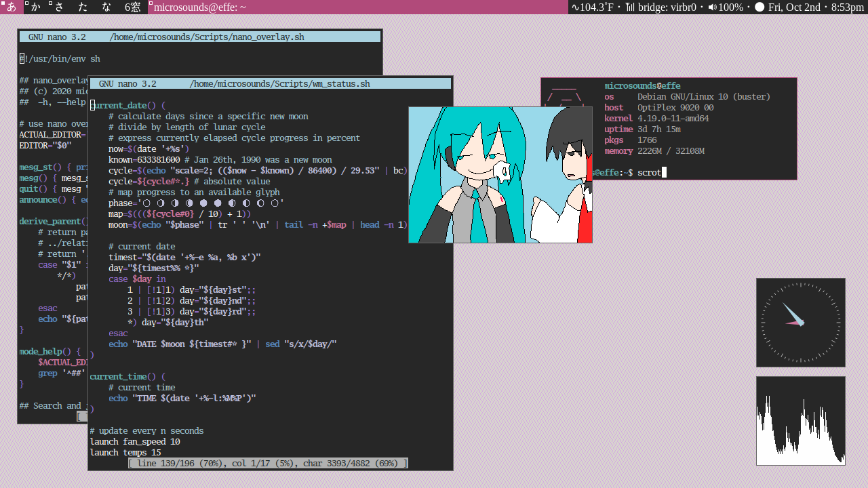868x488 pixels.
Task: Click the memory 2226M / 32108M line
Action: [654, 151]
